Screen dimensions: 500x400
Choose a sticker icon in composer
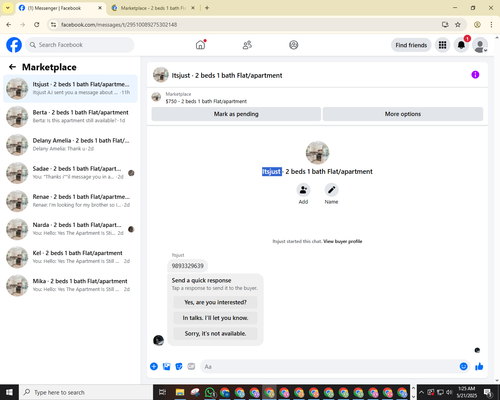[x=179, y=367]
